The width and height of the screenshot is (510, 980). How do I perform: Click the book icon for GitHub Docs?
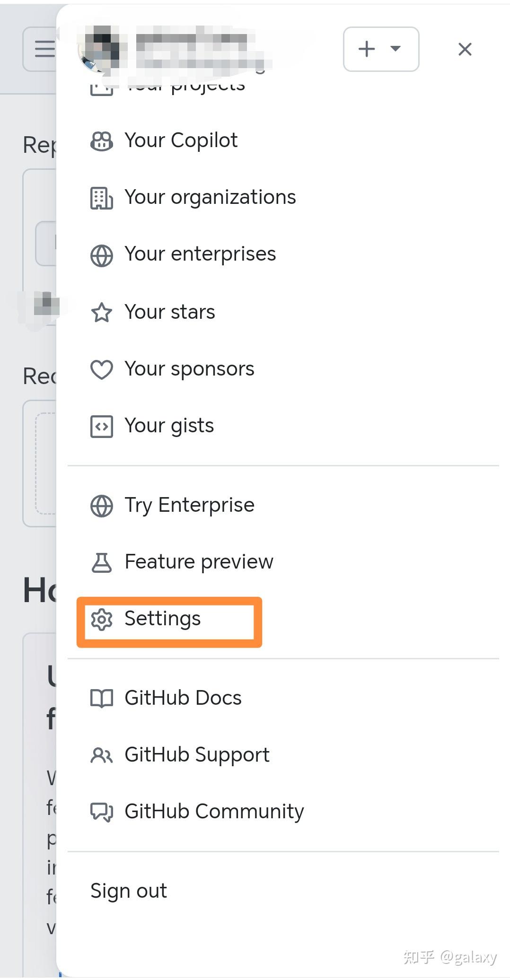pos(101,698)
